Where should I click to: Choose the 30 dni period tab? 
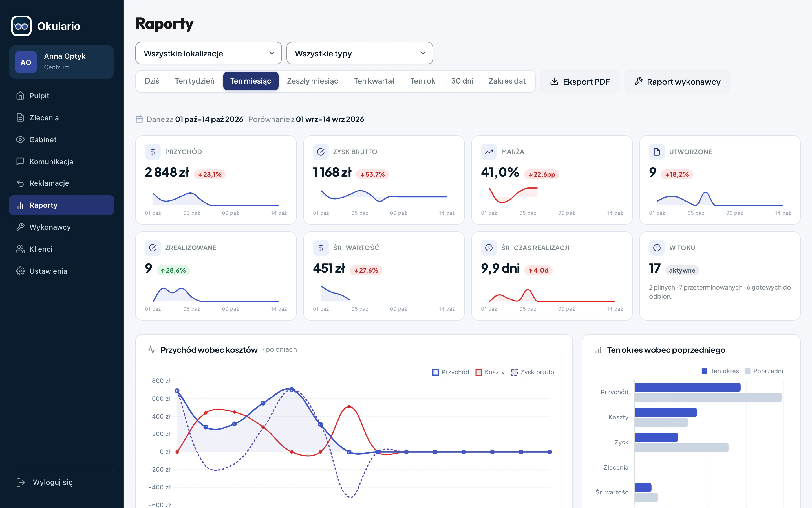click(462, 81)
